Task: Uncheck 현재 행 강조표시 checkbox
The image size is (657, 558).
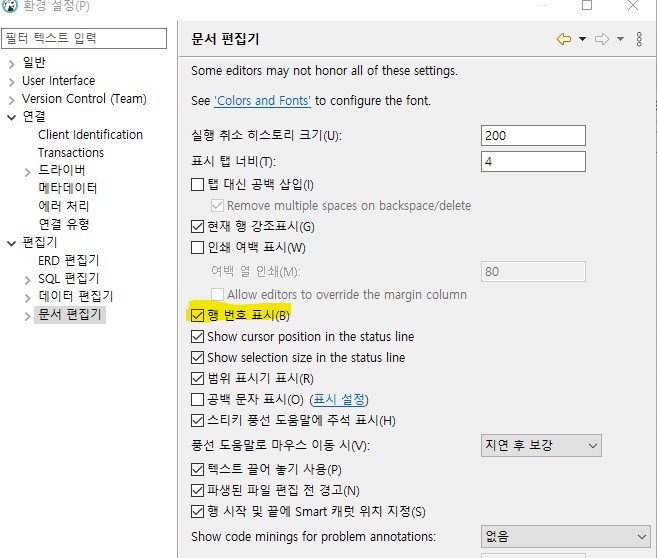Action: 197,226
